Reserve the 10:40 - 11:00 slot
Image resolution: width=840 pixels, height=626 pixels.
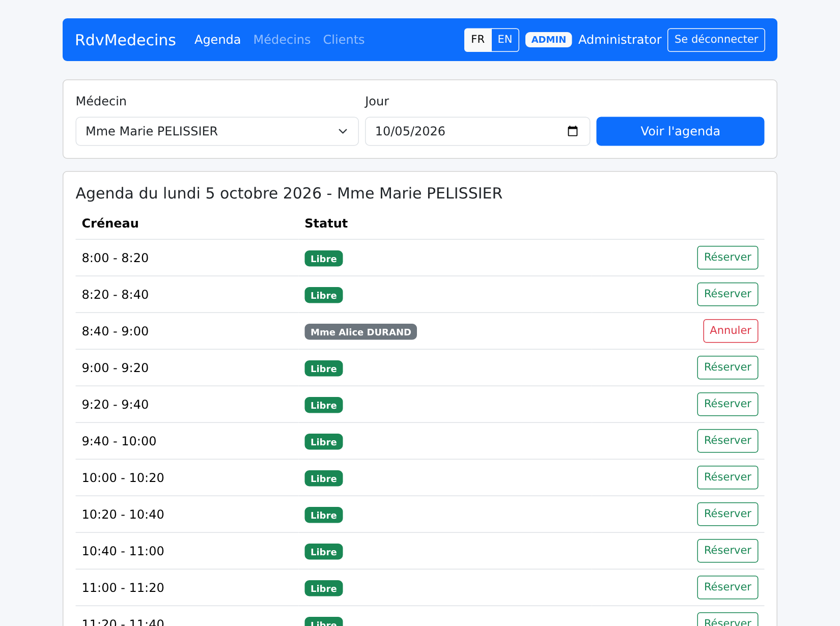tap(727, 551)
